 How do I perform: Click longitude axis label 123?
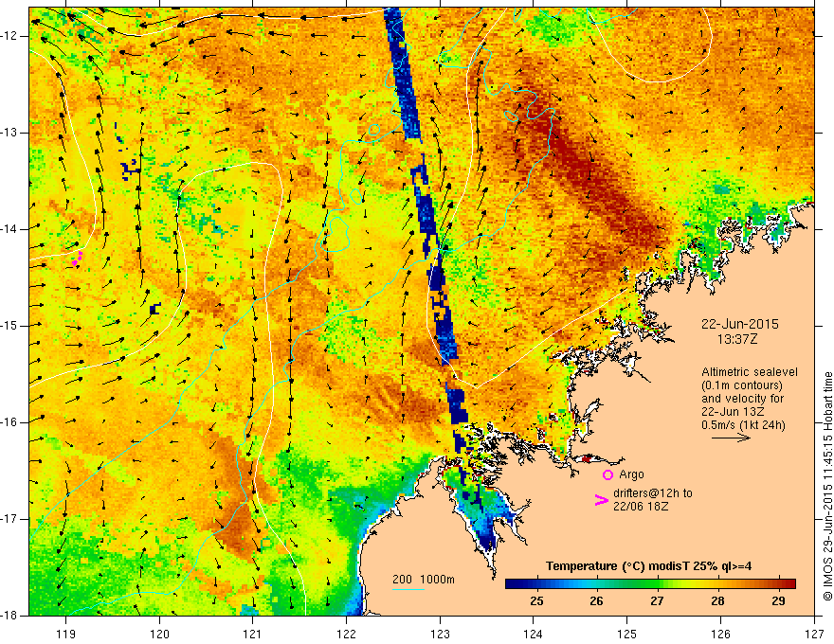tap(440, 634)
